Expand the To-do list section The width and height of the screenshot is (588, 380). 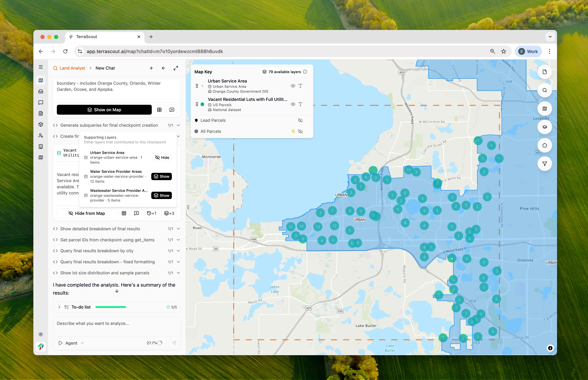pyautogui.click(x=59, y=307)
